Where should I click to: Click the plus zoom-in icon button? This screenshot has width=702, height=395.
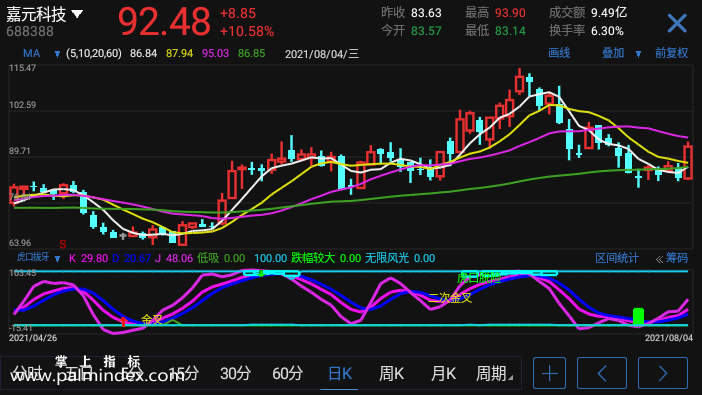tap(549, 373)
